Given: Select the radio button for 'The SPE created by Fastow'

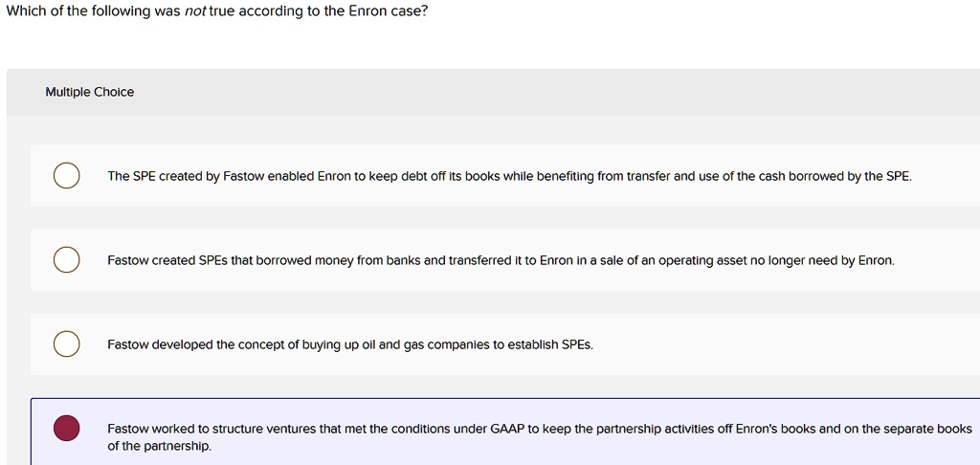Looking at the screenshot, I should 66,176.
